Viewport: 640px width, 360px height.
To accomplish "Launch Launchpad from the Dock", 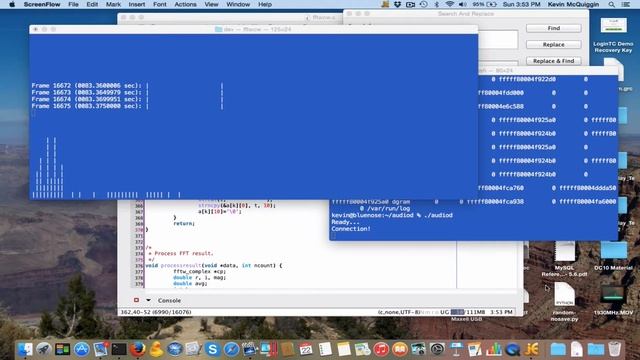I will pyautogui.click(x=44, y=349).
